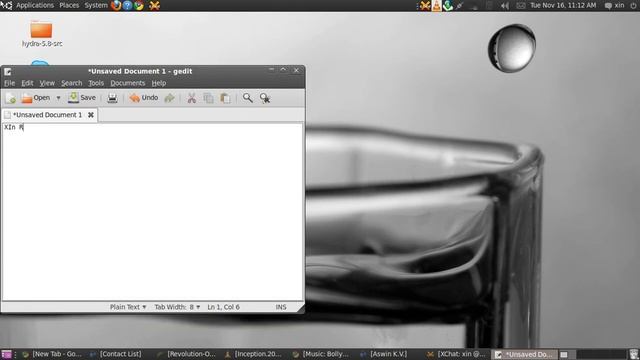Paste clipboard contents
The height and width of the screenshot is (360, 640).
point(225,98)
